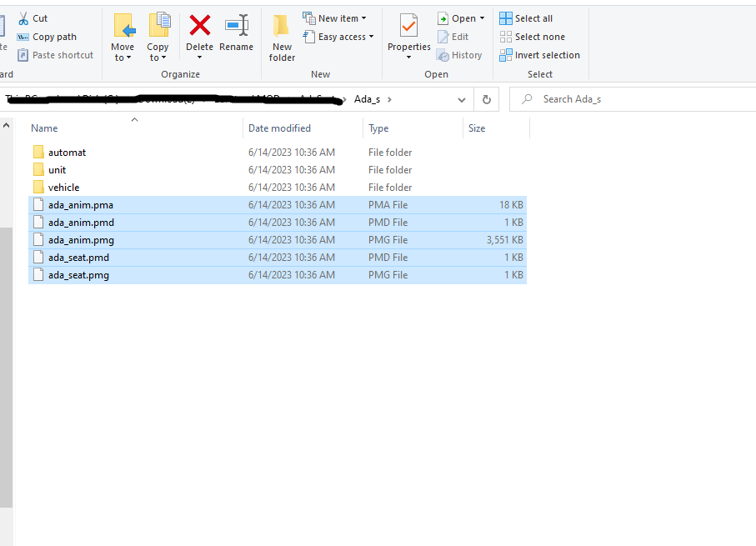The height and width of the screenshot is (546, 756).
Task: Click the ada_seat.pmg file icon
Action: (x=38, y=275)
